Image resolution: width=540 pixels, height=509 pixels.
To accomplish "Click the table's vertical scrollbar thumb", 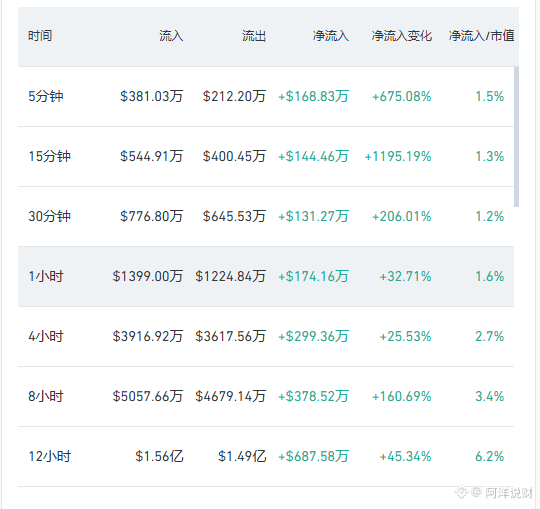I will point(516,137).
